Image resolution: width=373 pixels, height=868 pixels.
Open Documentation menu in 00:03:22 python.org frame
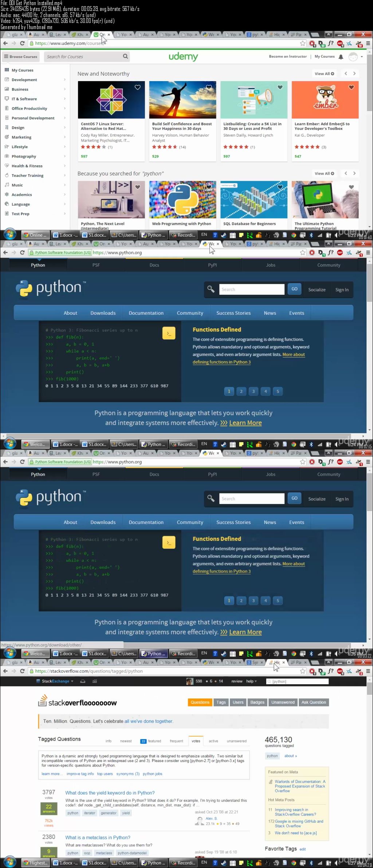(x=146, y=522)
